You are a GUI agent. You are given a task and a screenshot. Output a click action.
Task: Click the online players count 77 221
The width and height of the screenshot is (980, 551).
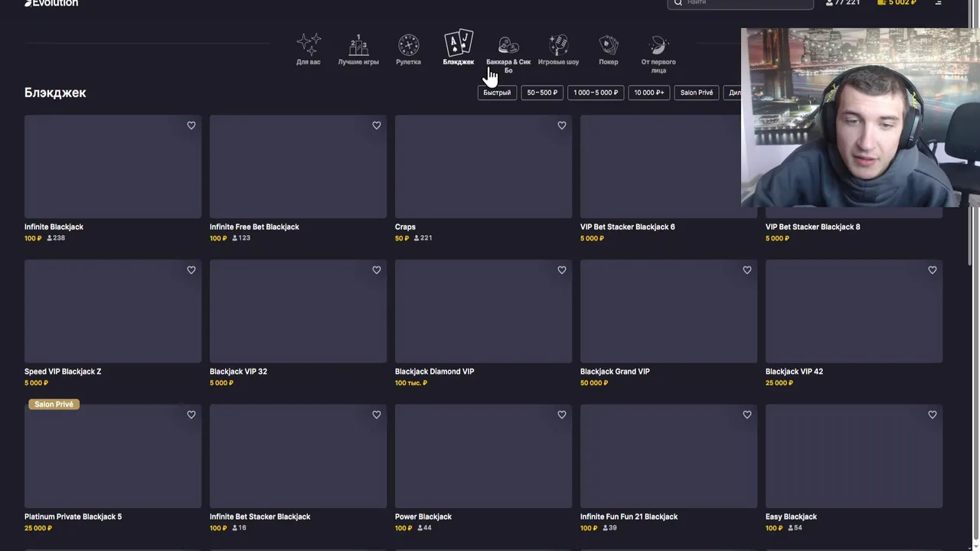(843, 3)
